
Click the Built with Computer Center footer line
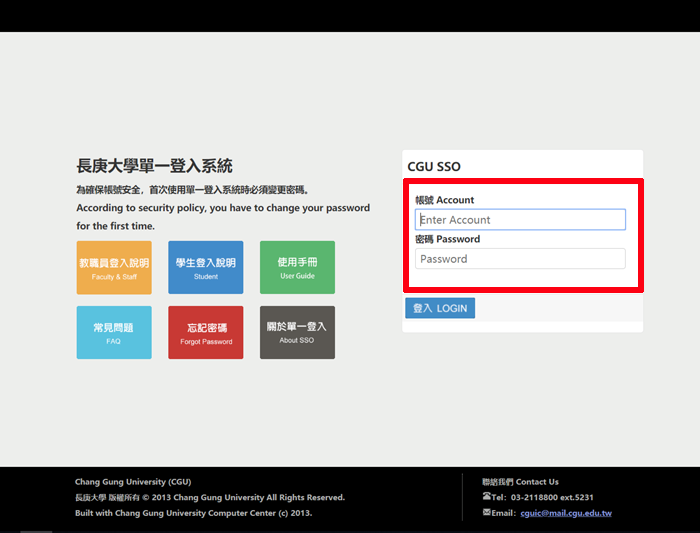[x=194, y=513]
